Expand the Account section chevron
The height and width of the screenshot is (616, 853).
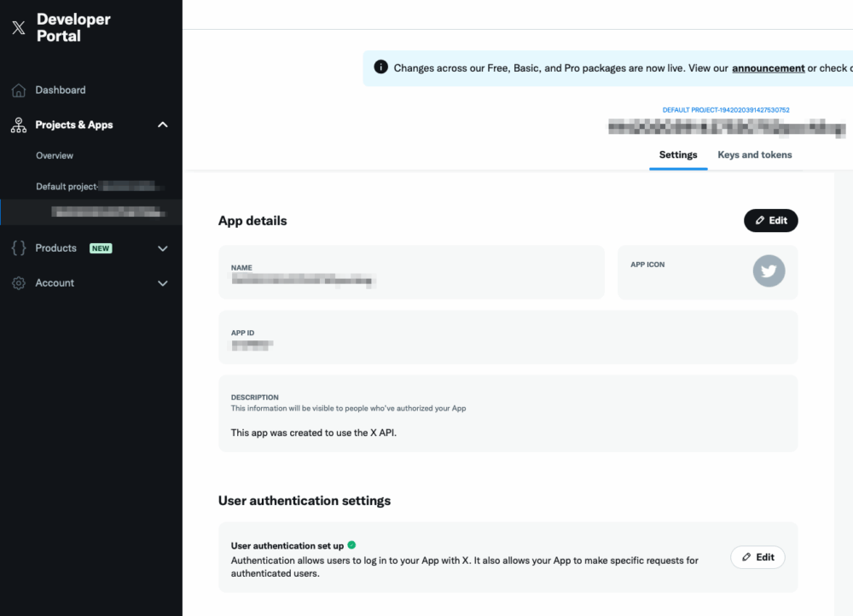pyautogui.click(x=163, y=283)
